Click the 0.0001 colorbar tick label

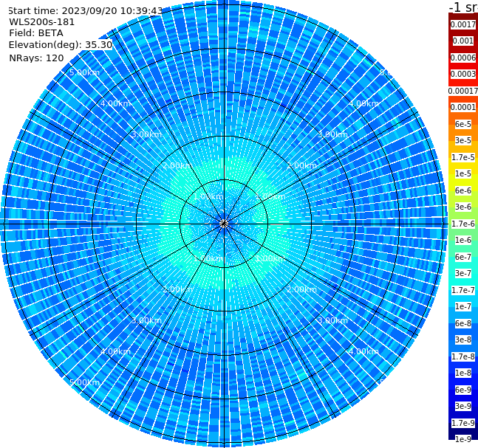(x=463, y=107)
